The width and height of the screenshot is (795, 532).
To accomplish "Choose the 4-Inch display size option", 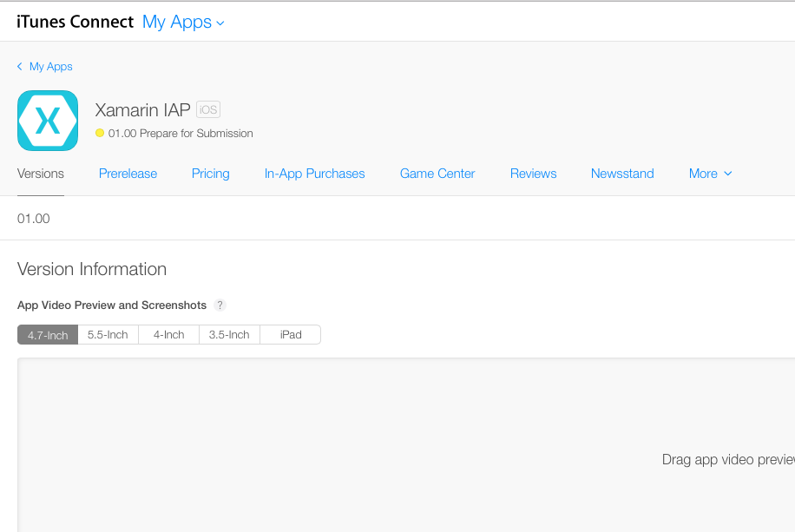I will coord(168,334).
